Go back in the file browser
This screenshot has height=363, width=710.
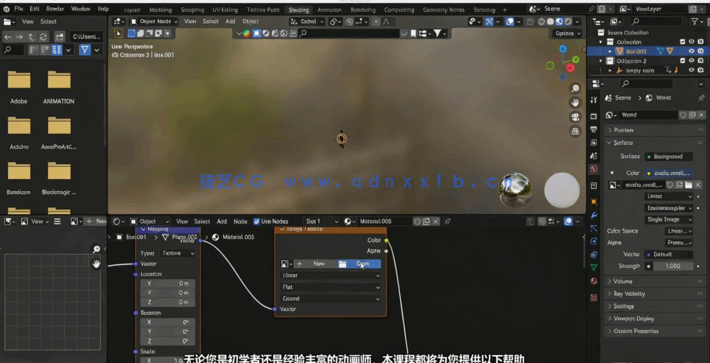click(8, 37)
